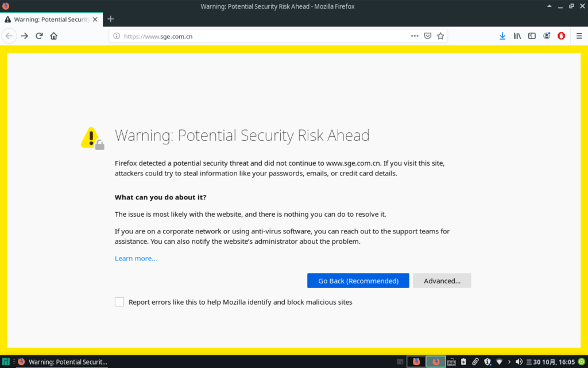Viewport: 588px width, 368px height.
Task: Click the Reload page icon
Action: click(38, 36)
